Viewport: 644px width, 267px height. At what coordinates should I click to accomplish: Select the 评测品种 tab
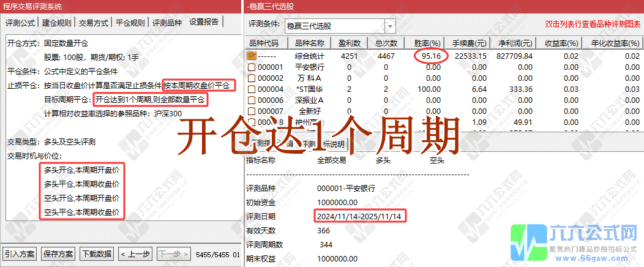167,23
